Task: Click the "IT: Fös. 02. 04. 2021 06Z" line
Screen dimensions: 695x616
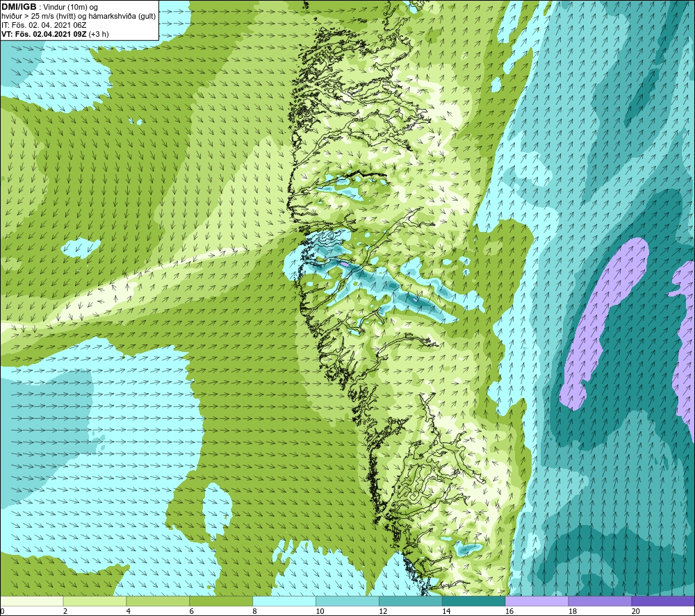Action: pos(43,25)
